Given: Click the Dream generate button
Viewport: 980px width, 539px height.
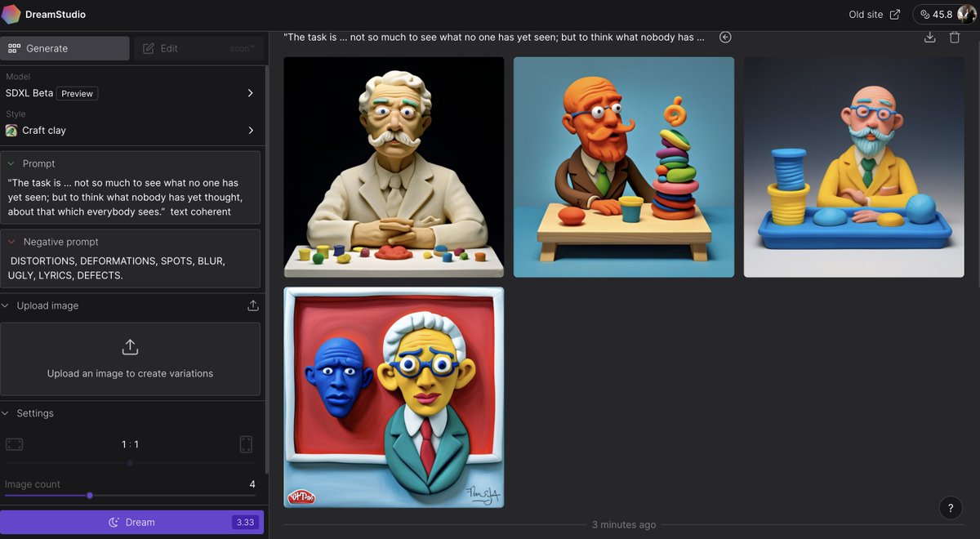Looking at the screenshot, I should coord(131,522).
